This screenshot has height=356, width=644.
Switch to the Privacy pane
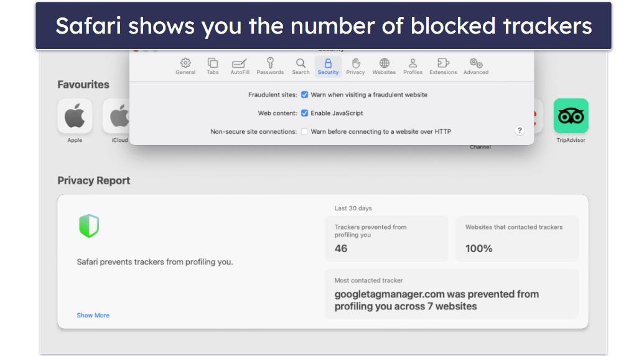(355, 66)
